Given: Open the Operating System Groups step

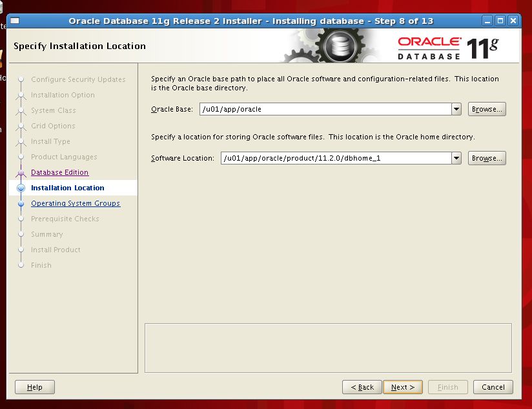Looking at the screenshot, I should tap(76, 203).
